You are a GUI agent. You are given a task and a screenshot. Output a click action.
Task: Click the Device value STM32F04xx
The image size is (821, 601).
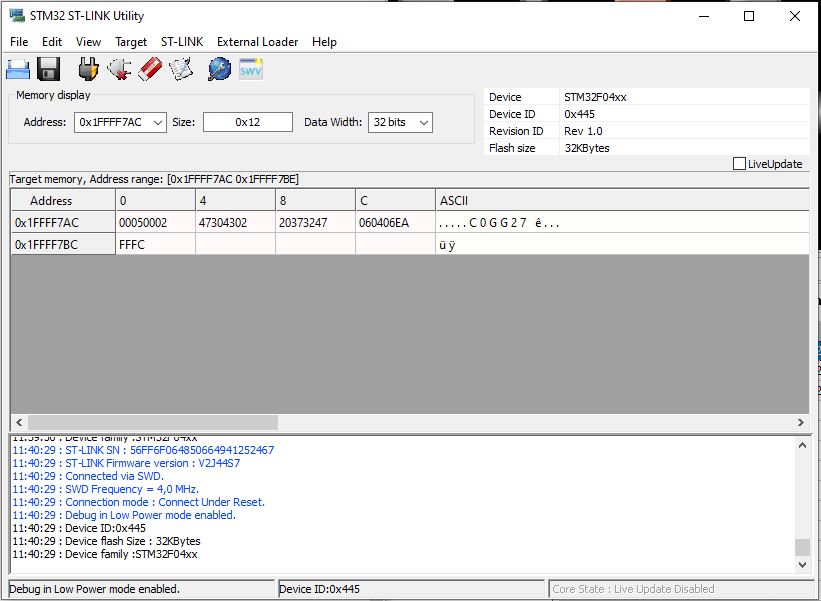pyautogui.click(x=595, y=97)
